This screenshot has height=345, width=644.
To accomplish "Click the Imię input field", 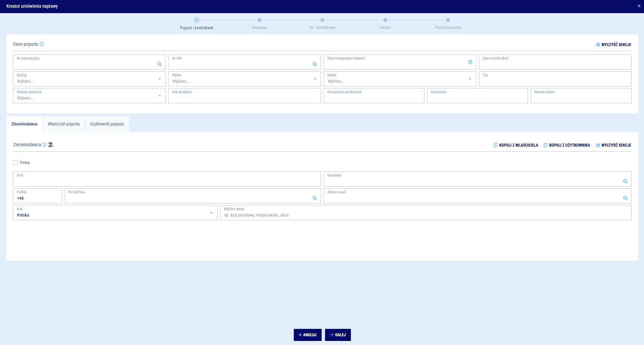I will 167,181.
